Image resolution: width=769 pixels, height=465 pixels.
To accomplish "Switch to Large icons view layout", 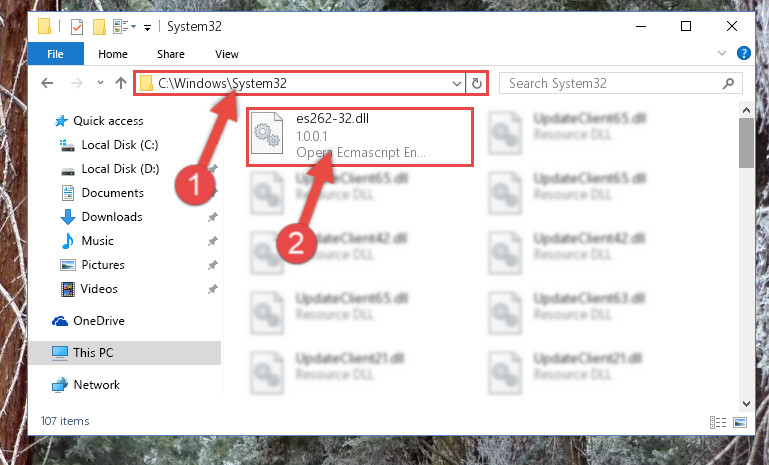I will (x=740, y=422).
